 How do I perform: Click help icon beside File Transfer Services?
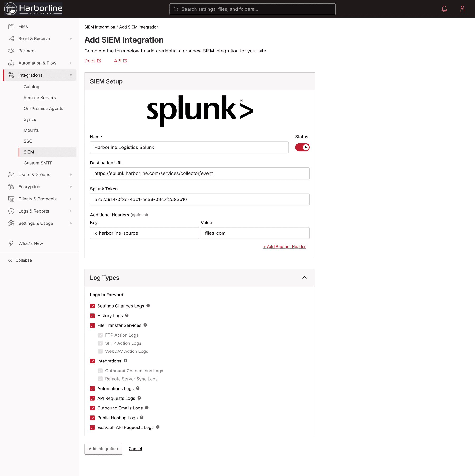click(145, 325)
